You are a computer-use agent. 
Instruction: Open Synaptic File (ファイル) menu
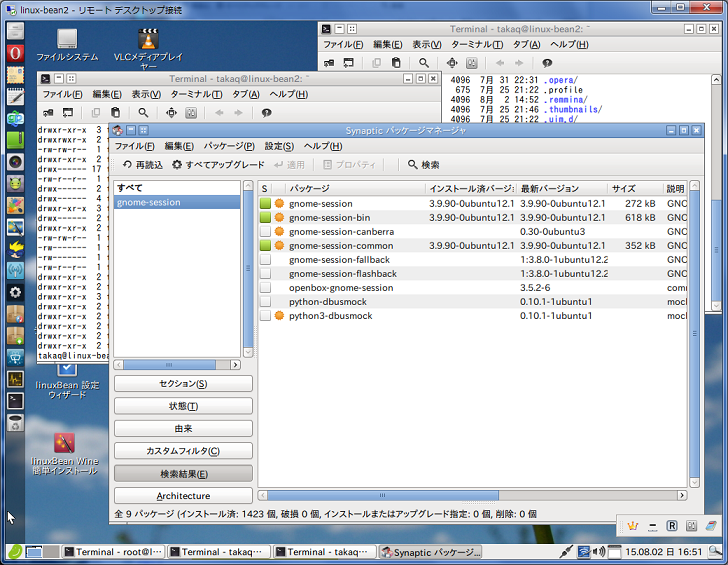134,146
